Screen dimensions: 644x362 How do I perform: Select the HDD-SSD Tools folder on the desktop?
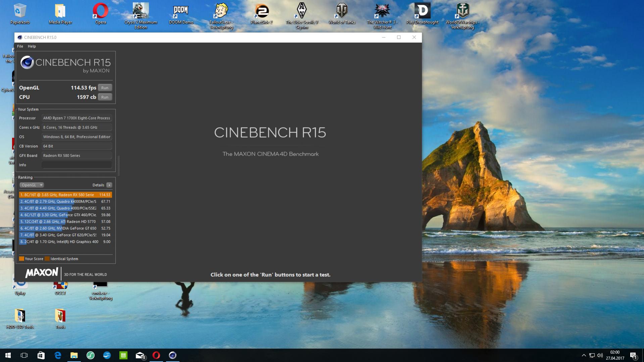(x=20, y=319)
